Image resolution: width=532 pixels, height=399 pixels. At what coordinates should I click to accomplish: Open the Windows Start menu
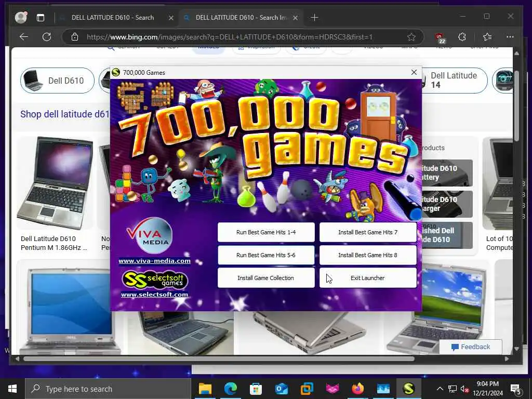coord(12,389)
